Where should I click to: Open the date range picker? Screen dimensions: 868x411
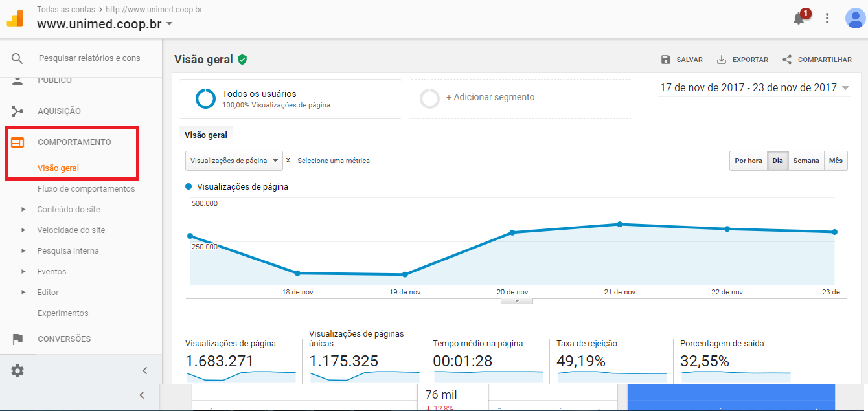[754, 88]
